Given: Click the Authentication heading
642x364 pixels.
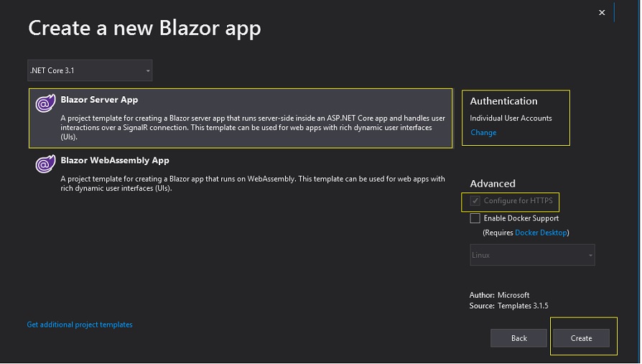Looking at the screenshot, I should [x=503, y=101].
